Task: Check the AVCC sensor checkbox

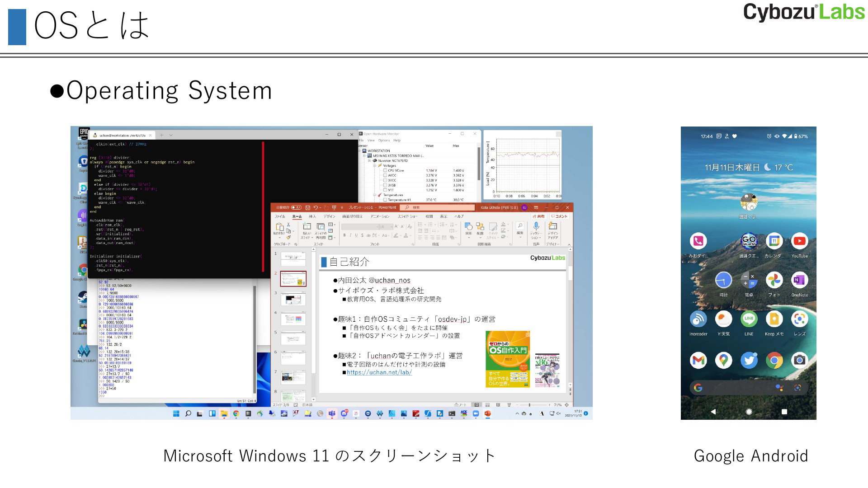Action: 385,175
